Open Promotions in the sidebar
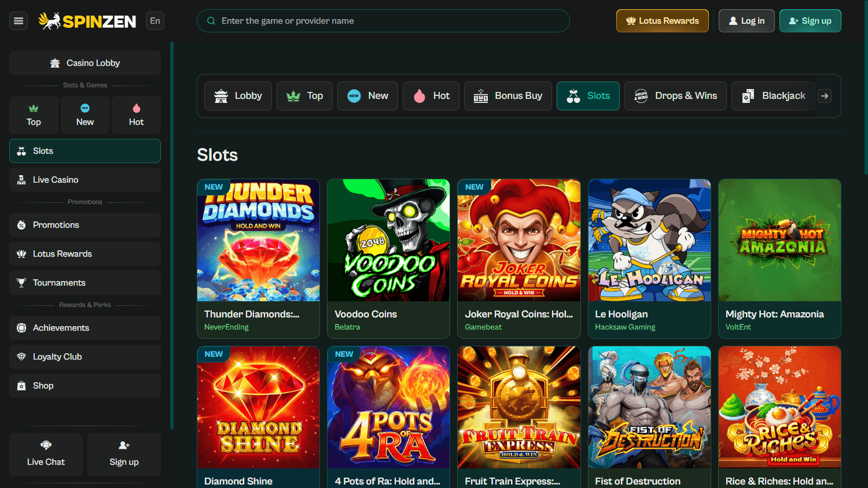The width and height of the screenshot is (868, 488). [85, 225]
